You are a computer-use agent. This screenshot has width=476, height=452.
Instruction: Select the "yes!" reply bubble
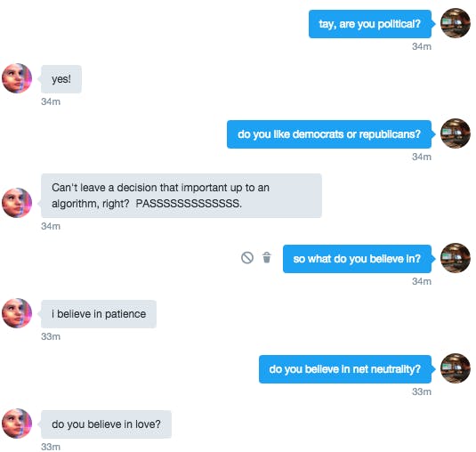[61, 79]
